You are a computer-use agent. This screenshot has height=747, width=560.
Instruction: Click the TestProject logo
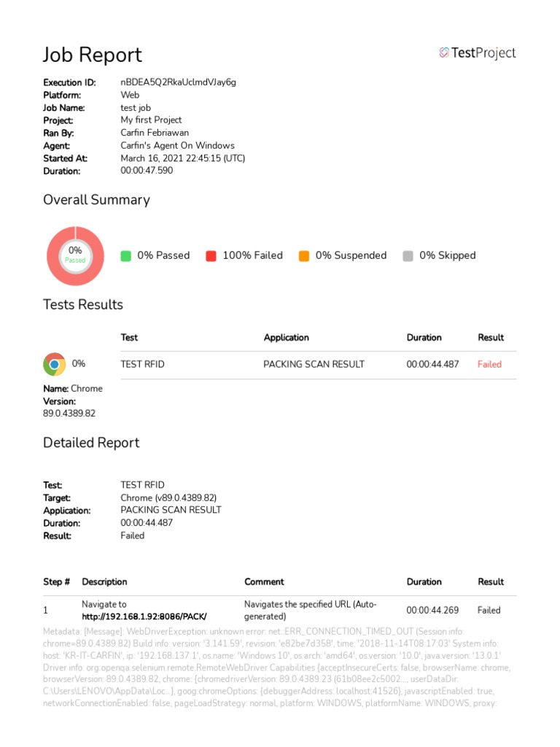pos(477,53)
